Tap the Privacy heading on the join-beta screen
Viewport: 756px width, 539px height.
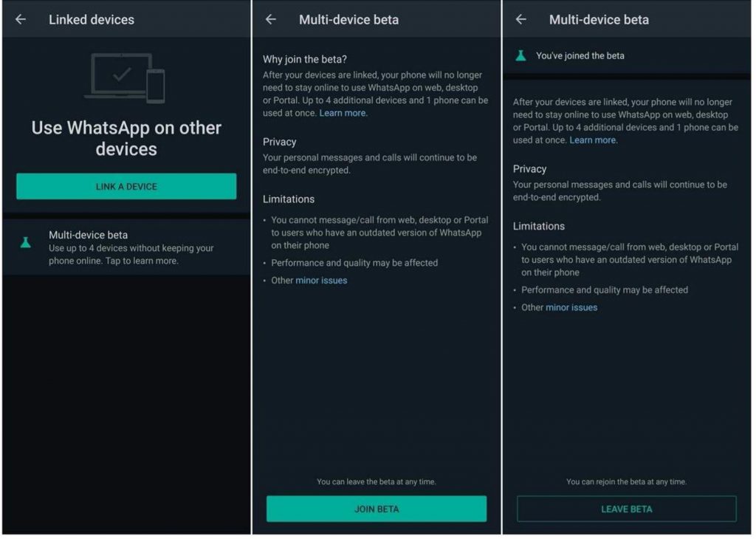(x=280, y=143)
